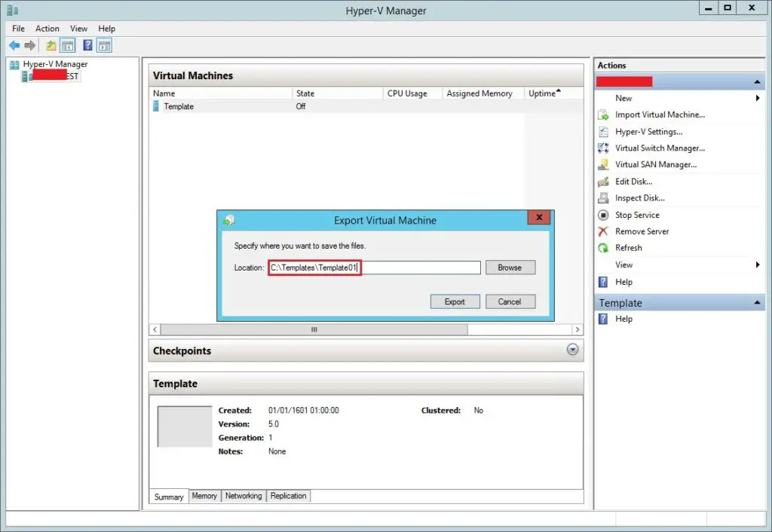
Task: Switch to the Memory tab
Action: [x=204, y=496]
